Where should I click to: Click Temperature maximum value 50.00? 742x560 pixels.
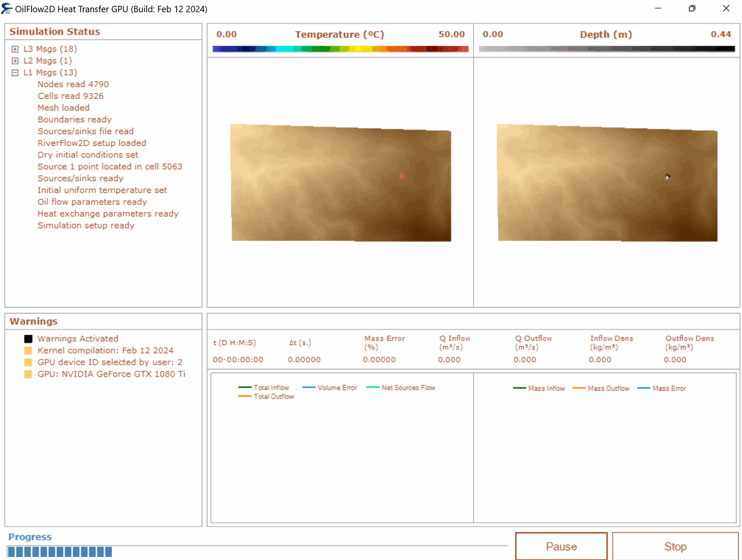[452, 34]
